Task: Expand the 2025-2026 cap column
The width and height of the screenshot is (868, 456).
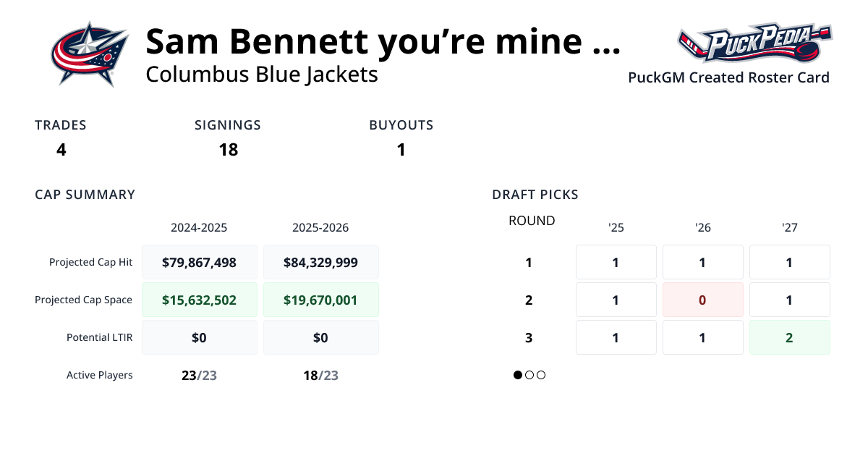Action: pyautogui.click(x=321, y=227)
